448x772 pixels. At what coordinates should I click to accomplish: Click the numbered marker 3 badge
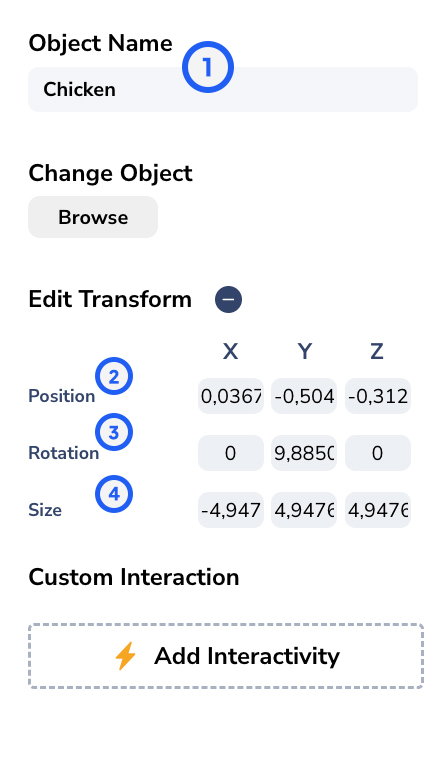click(114, 432)
